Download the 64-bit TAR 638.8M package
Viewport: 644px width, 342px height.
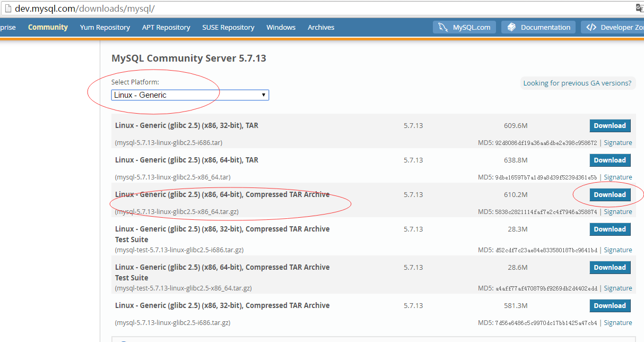(610, 160)
